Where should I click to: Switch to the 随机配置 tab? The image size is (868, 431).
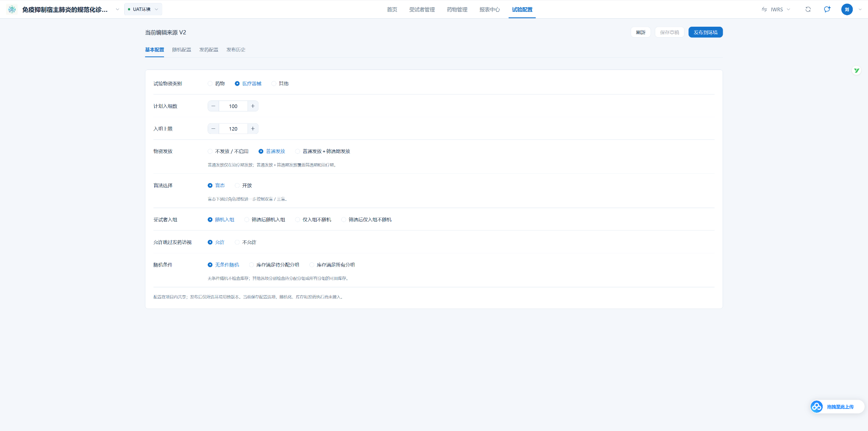pos(181,50)
